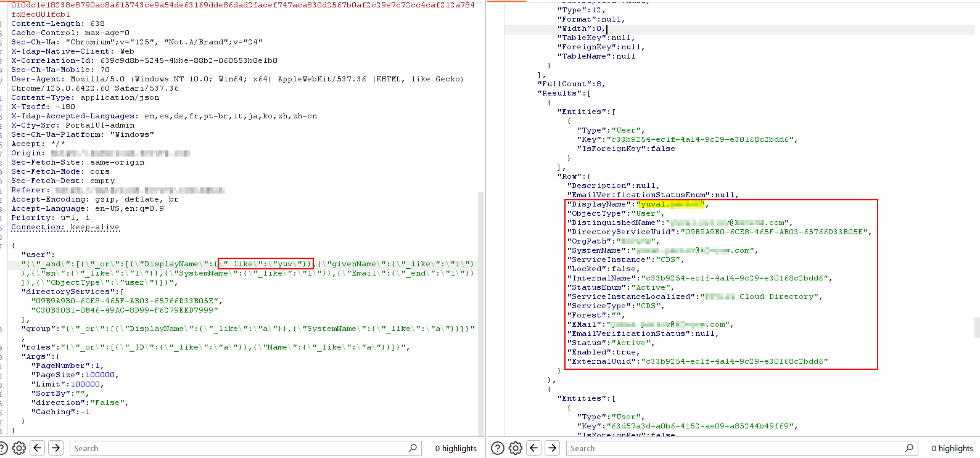Viewport: 980px width, 458px height.
Task: Click "TableKey":null in response
Action: (596, 38)
